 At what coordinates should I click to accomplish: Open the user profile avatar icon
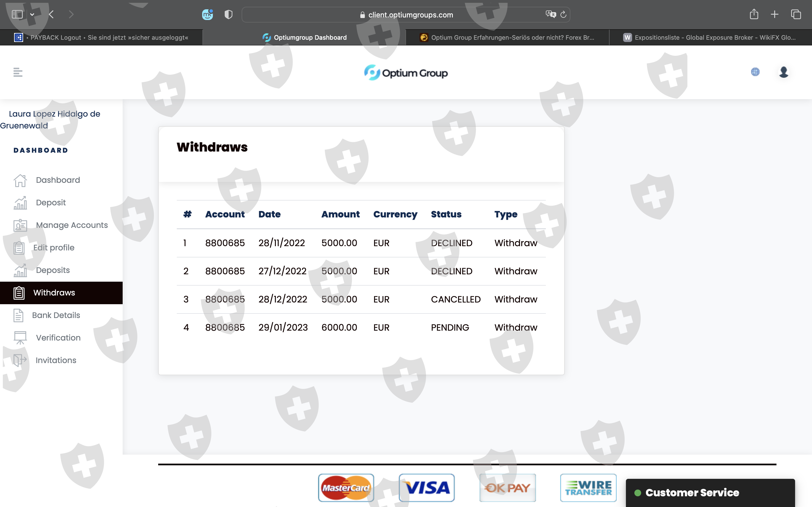pos(784,72)
